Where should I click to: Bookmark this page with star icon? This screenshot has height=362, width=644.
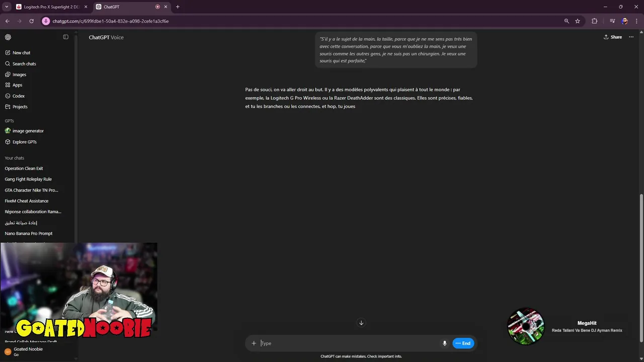[x=578, y=21]
